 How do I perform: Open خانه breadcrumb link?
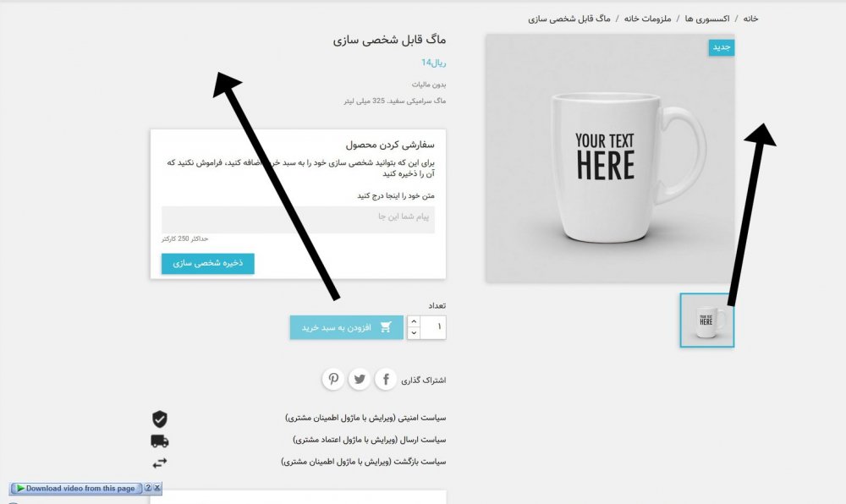(x=750, y=19)
